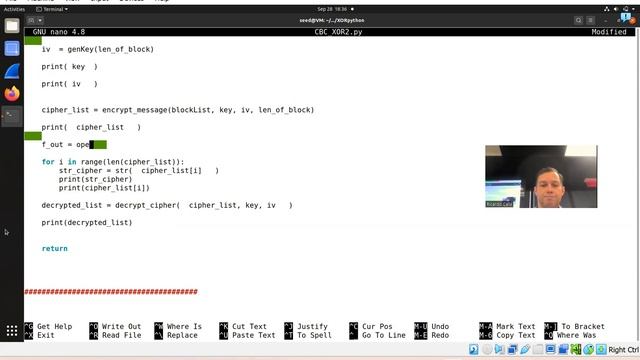Click GNU nano 4.8 header text

pyautogui.click(x=59, y=32)
